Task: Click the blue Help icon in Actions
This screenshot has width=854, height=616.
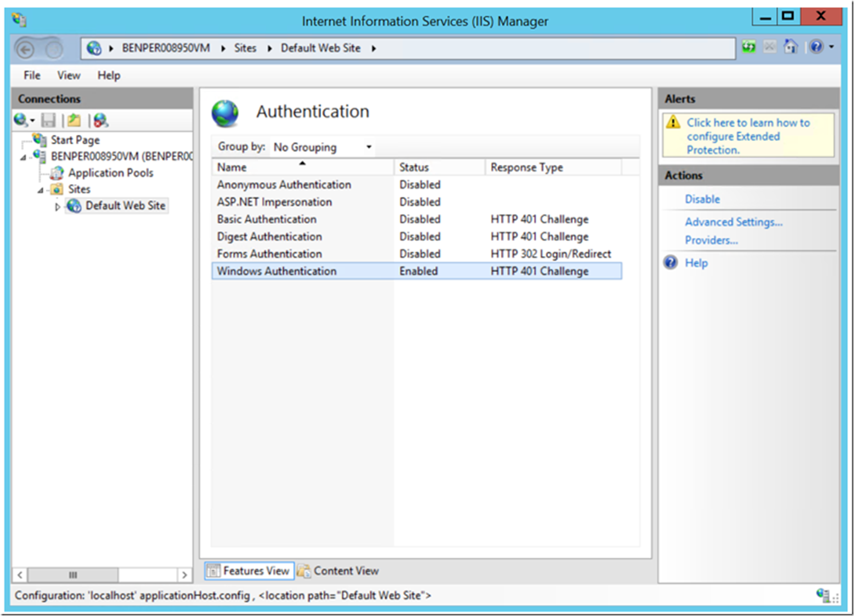Action: [671, 262]
